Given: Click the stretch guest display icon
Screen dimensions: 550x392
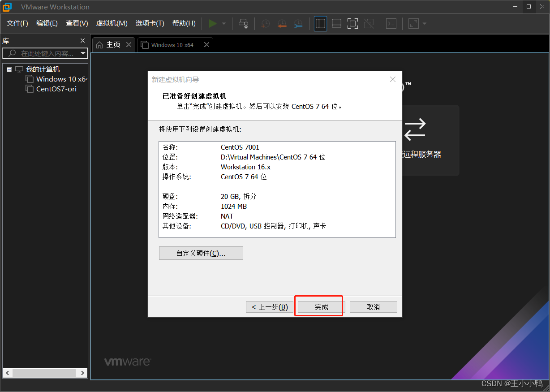Looking at the screenshot, I should (x=413, y=24).
